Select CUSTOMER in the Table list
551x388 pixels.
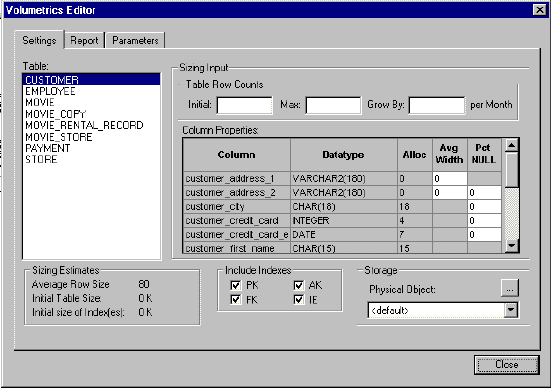pyautogui.click(x=91, y=80)
